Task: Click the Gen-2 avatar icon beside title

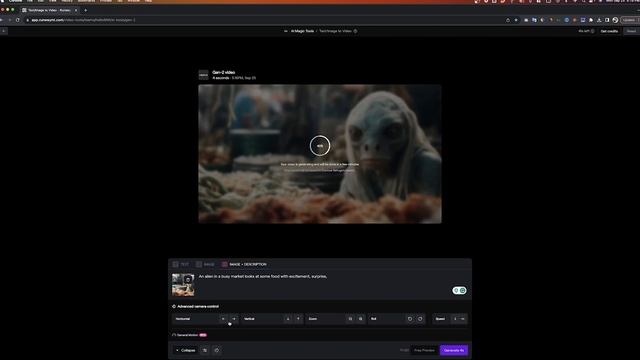Action: coord(203,75)
